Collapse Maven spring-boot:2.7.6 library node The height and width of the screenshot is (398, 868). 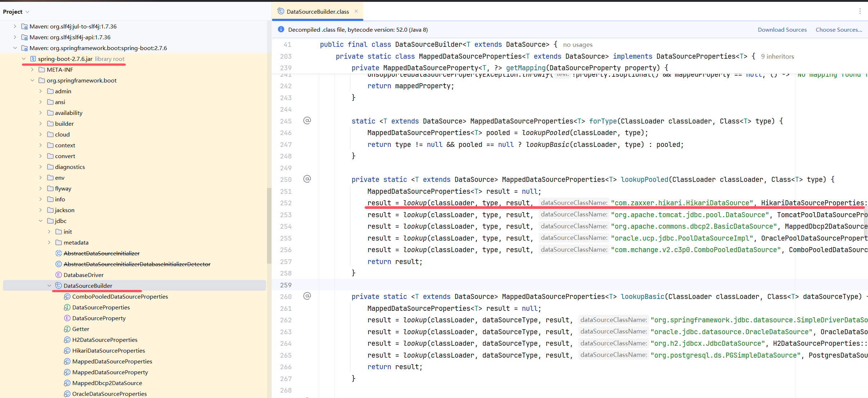coord(15,48)
